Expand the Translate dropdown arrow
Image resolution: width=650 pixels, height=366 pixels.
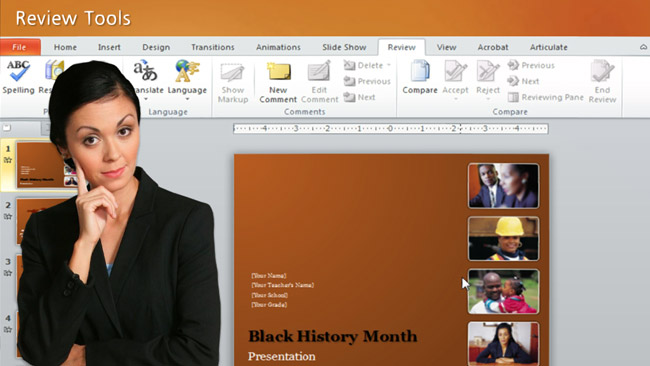pos(146,99)
